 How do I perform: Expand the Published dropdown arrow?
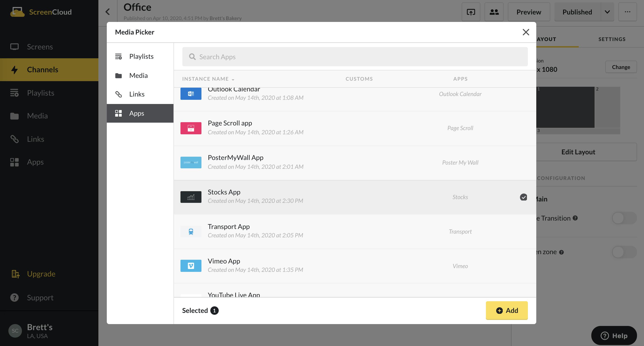[607, 12]
